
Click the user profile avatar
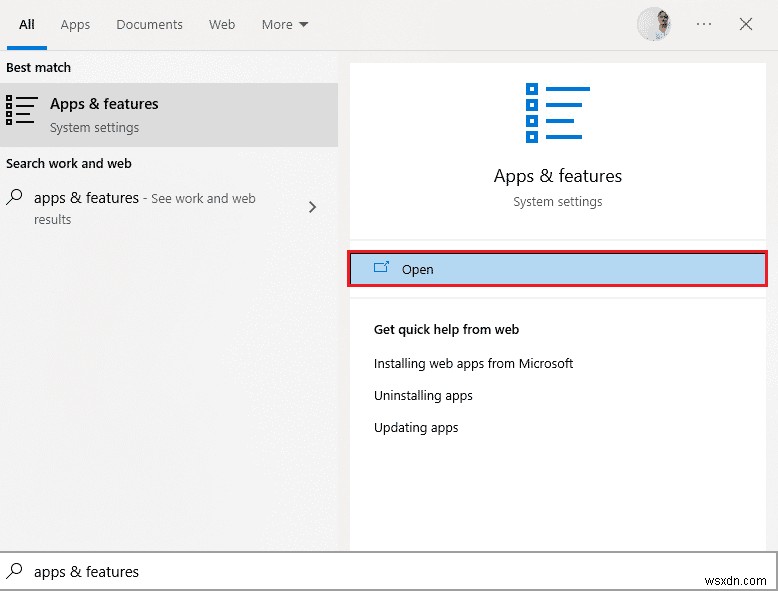pos(654,24)
